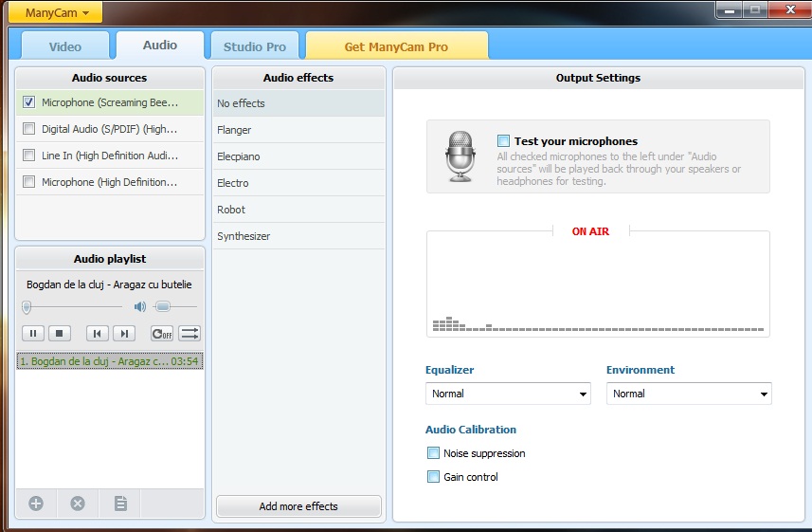812x532 pixels.
Task: Enable Noise suppression checkbox
Action: pyautogui.click(x=433, y=453)
